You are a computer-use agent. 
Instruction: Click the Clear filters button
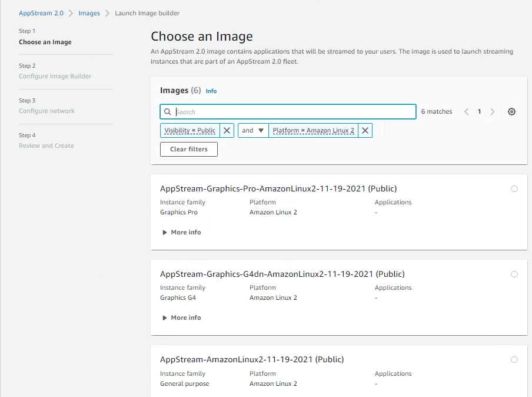pos(188,149)
